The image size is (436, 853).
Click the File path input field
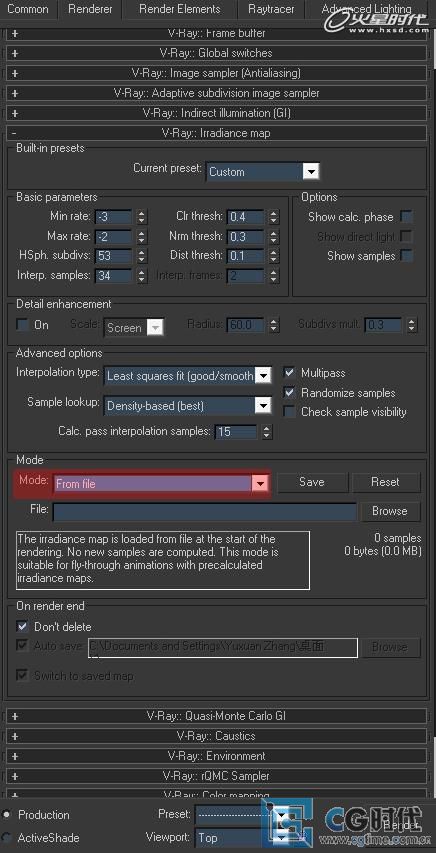(x=205, y=512)
